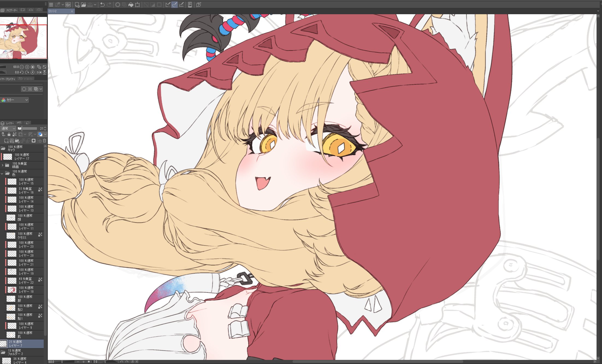Toggle Flip Horizontal in Navigator

(39, 72)
